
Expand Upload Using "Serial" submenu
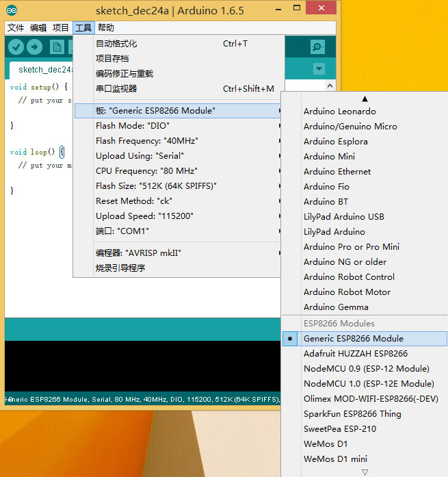coord(178,156)
